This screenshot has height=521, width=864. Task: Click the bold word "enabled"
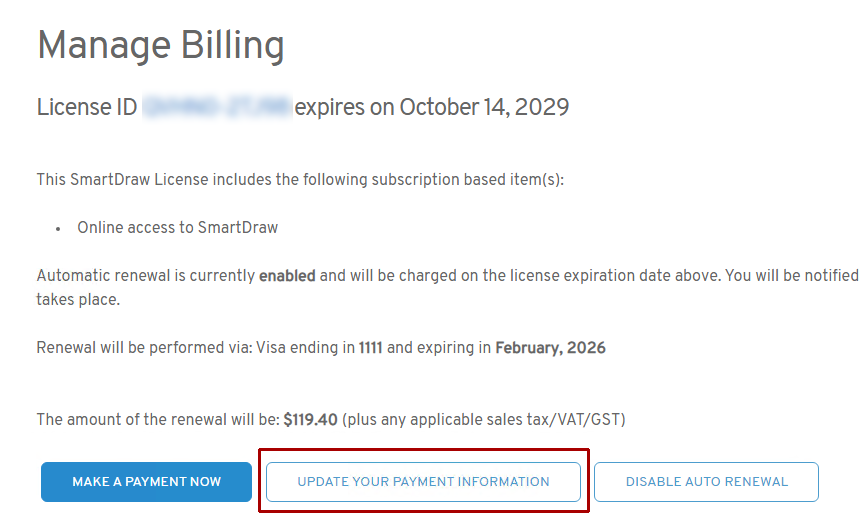[x=287, y=275]
